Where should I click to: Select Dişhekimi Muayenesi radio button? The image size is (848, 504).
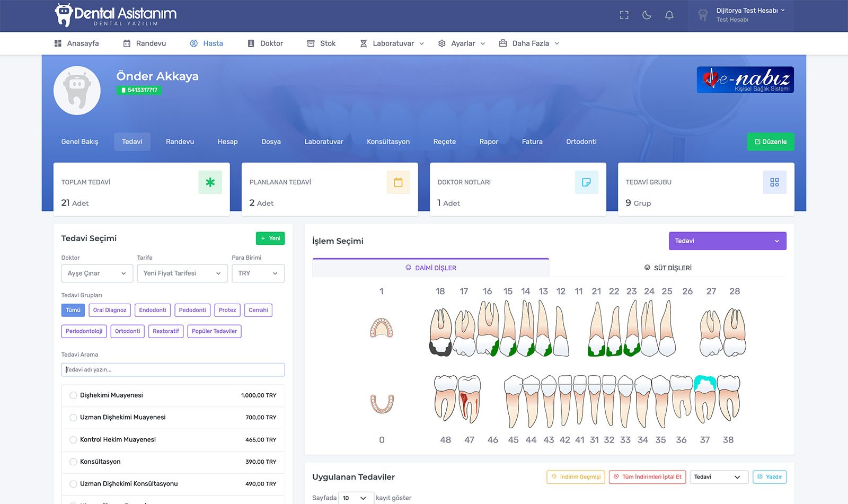tap(73, 395)
